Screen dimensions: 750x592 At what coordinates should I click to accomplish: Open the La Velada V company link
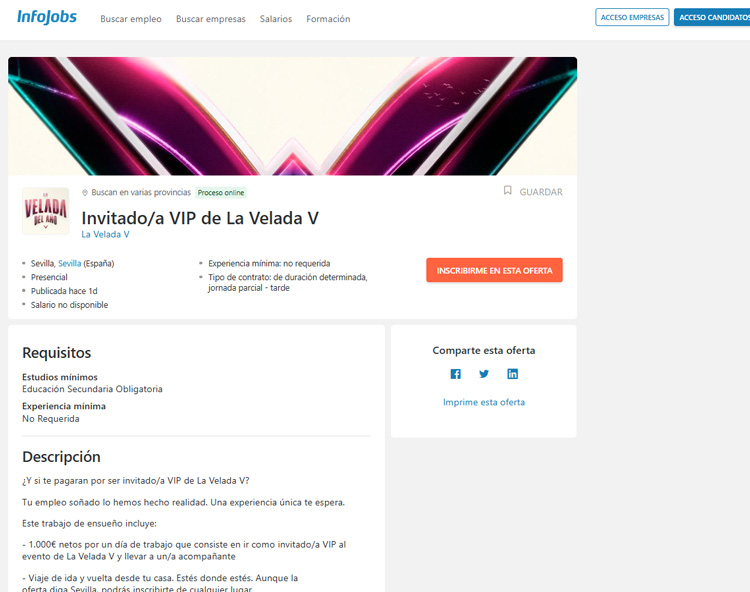point(105,234)
